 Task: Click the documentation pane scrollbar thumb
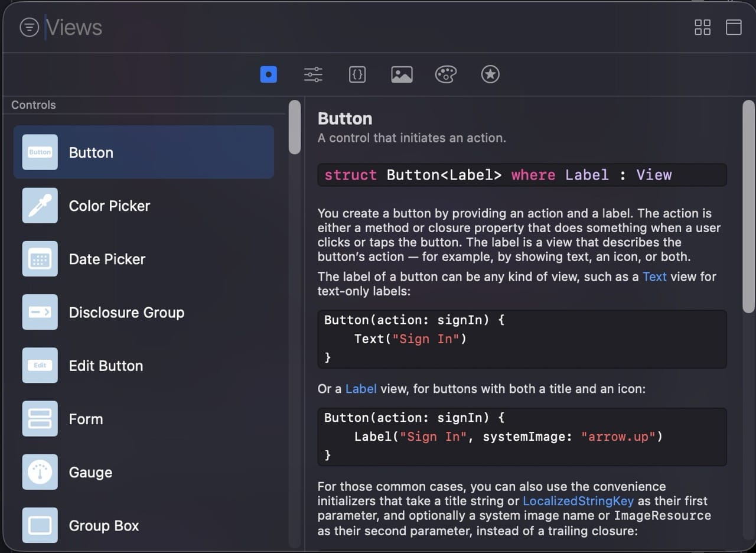click(748, 207)
